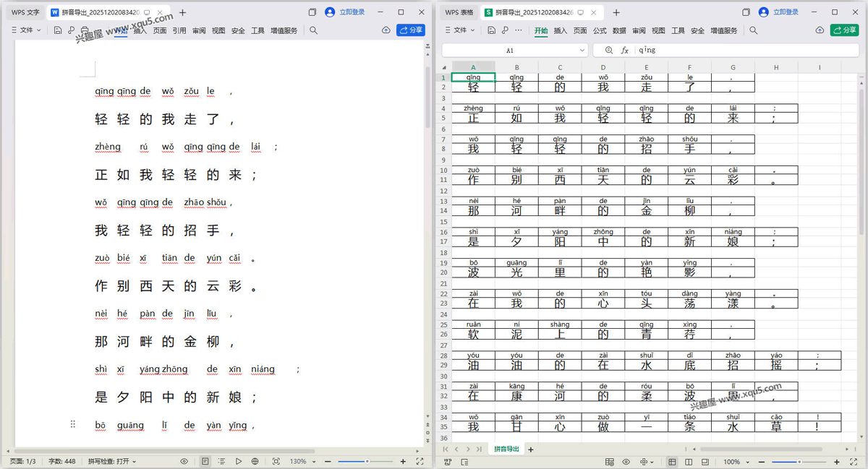
Task: Click the green 分享 share button
Action: pyautogui.click(x=843, y=30)
